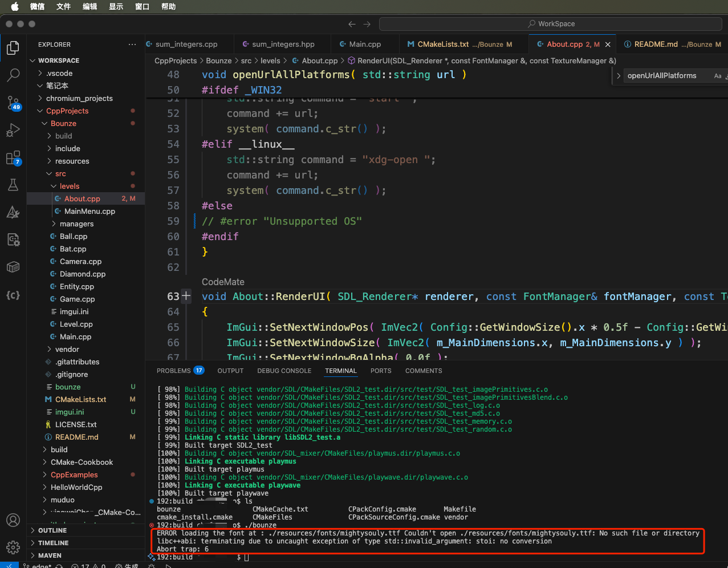Switch to the sum_integers.hpp tab

coord(283,44)
